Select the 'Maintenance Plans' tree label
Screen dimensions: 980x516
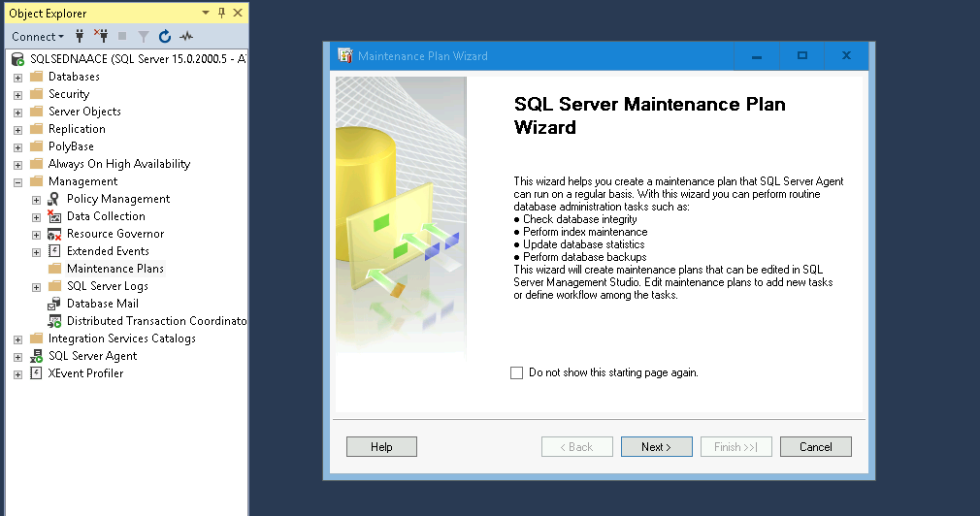(115, 269)
